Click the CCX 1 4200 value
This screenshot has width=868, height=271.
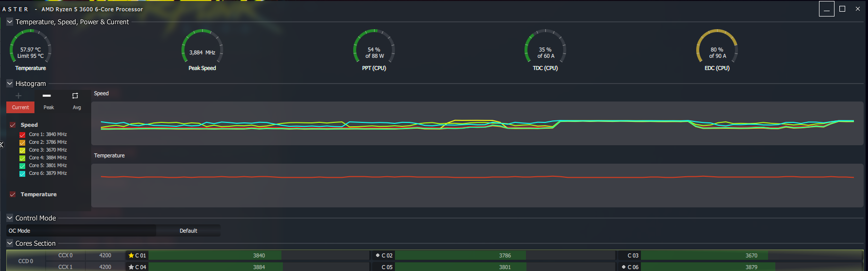105,267
